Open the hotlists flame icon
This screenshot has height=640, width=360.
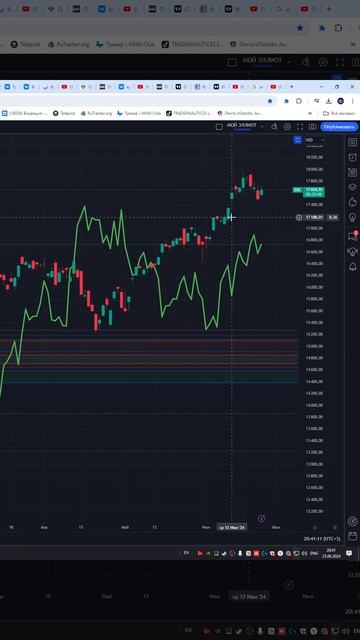pos(353,202)
